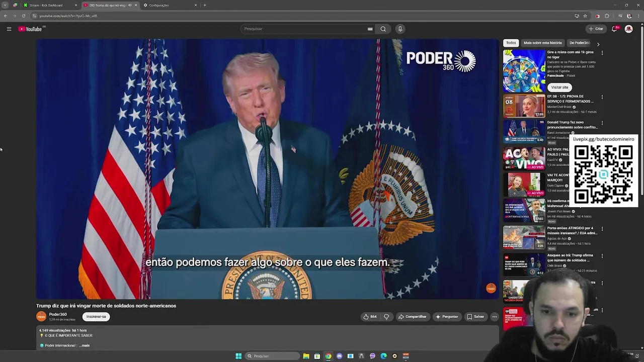Open Chrome three-dot menu

tap(639, 16)
